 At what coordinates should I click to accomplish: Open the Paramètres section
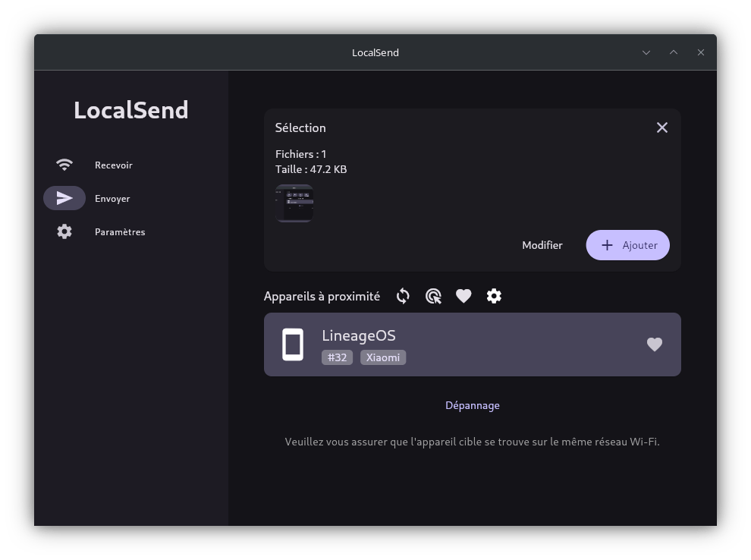point(120,231)
